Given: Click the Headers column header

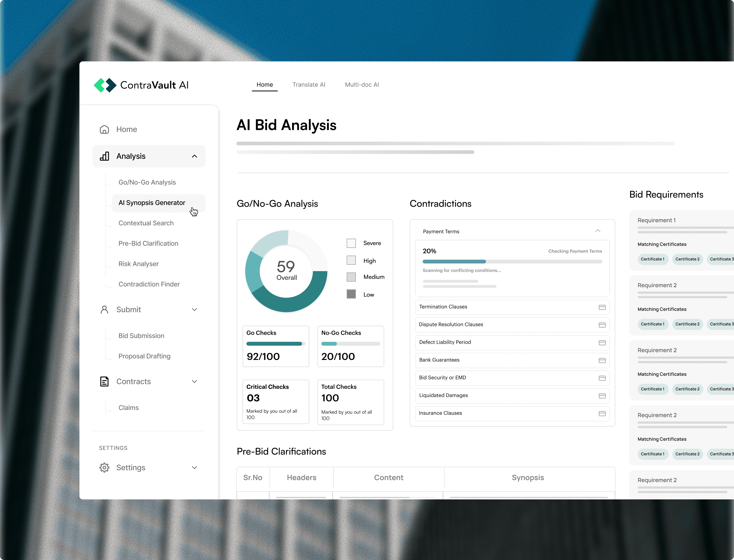Looking at the screenshot, I should pyautogui.click(x=302, y=478).
